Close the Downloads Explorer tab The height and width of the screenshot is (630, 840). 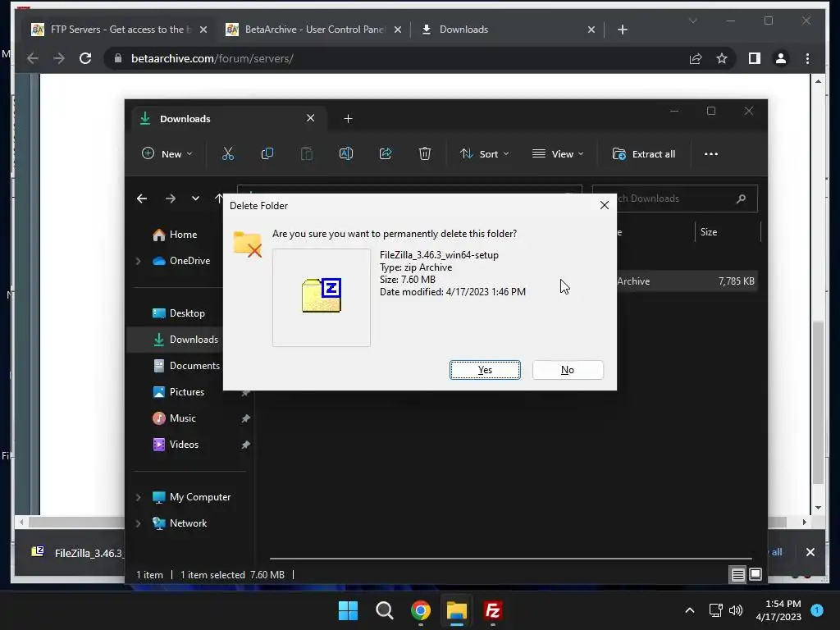310,118
